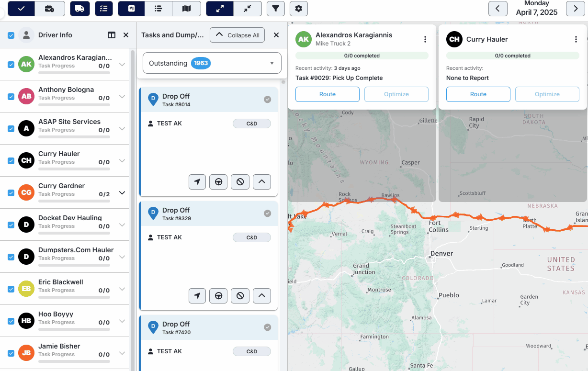Click navigate arrow icon on Task #8014
The height and width of the screenshot is (371, 588).
pos(197,182)
